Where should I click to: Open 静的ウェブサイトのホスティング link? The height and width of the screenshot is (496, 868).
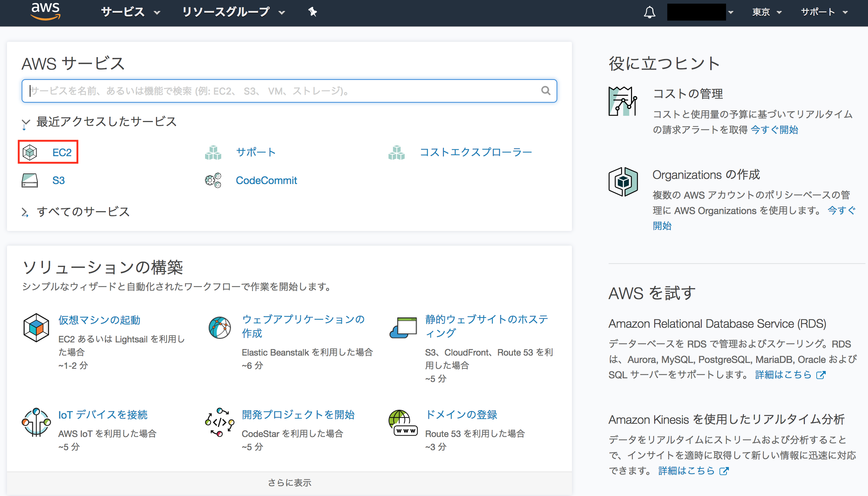486,326
